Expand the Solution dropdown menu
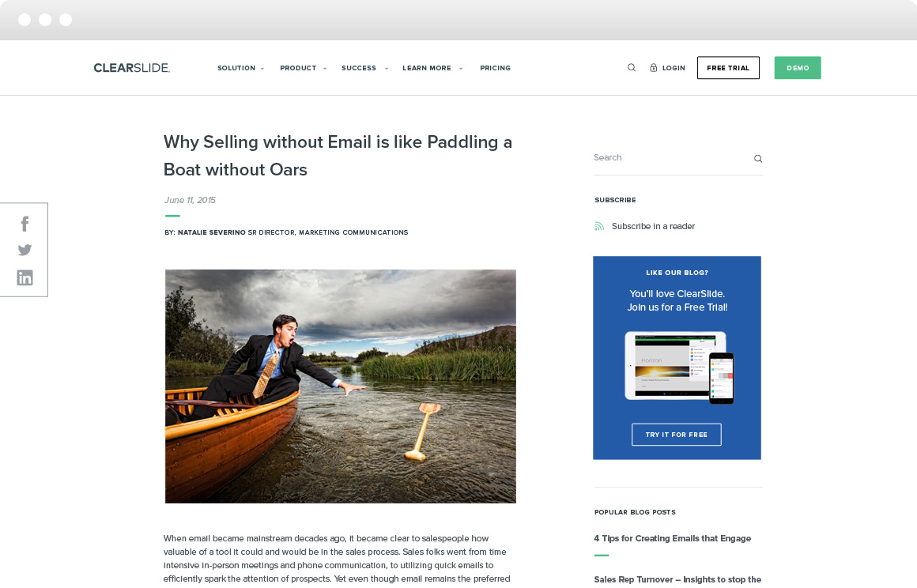Viewport: 917px width, 588px height. 240,68
